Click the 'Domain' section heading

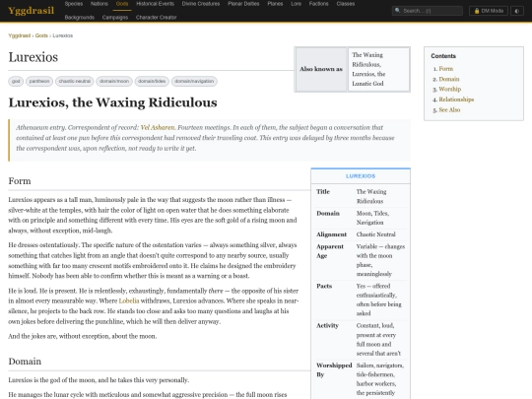[x=25, y=362]
